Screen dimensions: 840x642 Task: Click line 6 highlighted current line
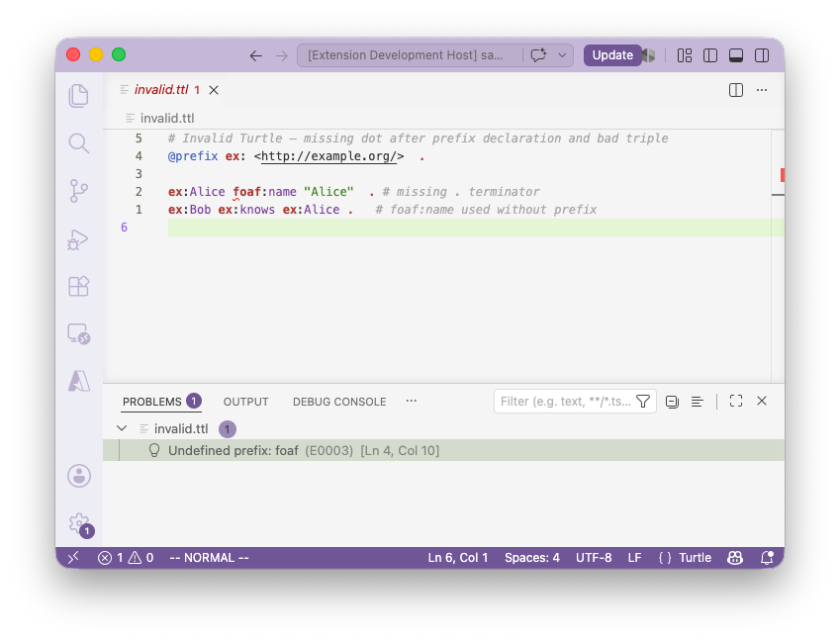(x=476, y=228)
